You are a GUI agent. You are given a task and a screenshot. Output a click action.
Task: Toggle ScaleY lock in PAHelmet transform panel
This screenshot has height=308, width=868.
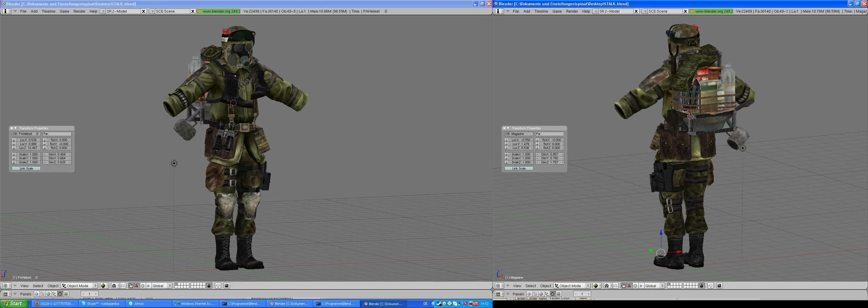[14, 158]
